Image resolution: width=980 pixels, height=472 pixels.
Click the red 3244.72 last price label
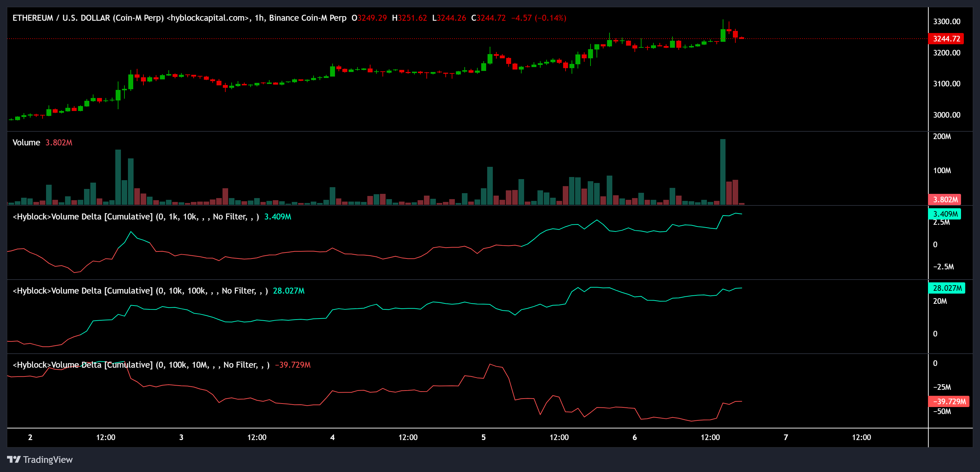pos(947,38)
